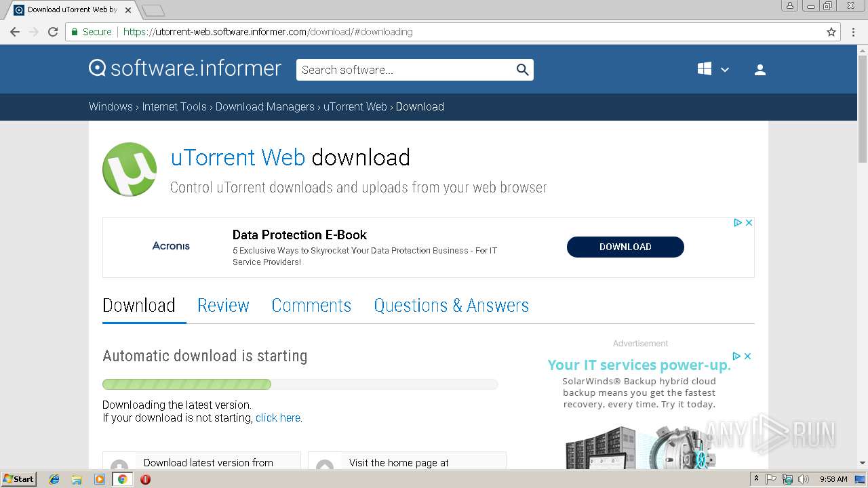The width and height of the screenshot is (868, 488).
Task: Click Acronis DOWNLOAD ad button
Action: point(625,247)
